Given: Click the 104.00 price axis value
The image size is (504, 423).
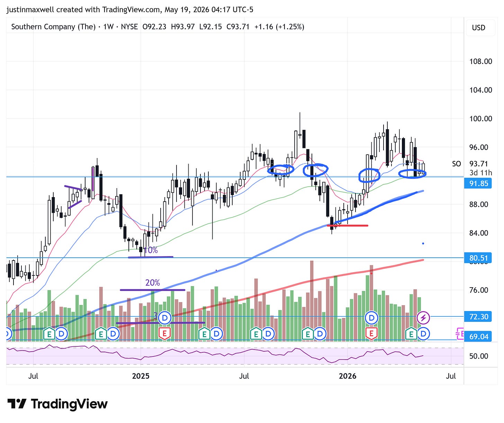Looking at the screenshot, I should point(480,90).
